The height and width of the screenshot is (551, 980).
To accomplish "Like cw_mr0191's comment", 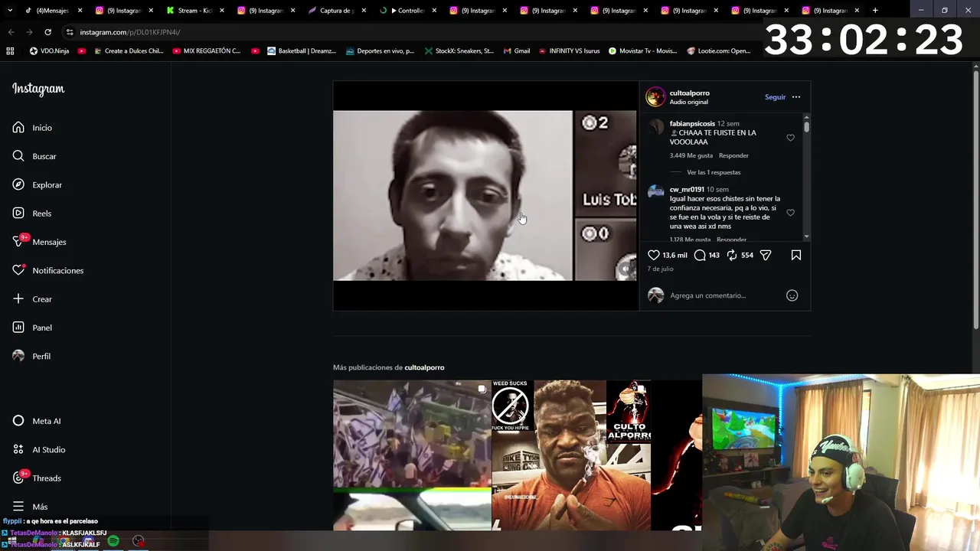I will point(791,213).
